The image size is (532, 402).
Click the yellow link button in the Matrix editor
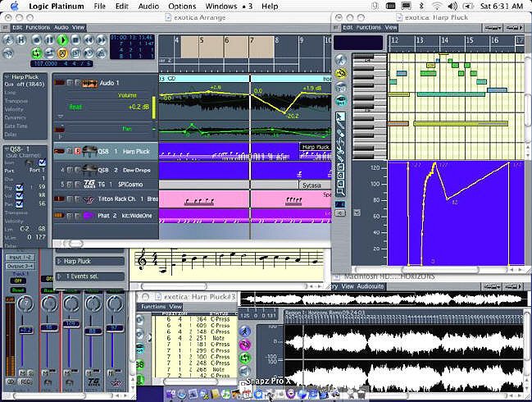(341, 73)
